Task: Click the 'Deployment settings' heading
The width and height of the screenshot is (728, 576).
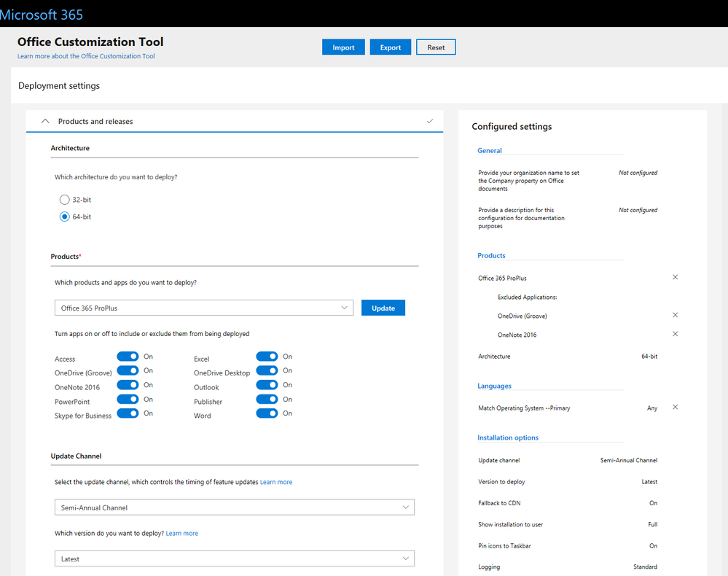Action: click(59, 86)
